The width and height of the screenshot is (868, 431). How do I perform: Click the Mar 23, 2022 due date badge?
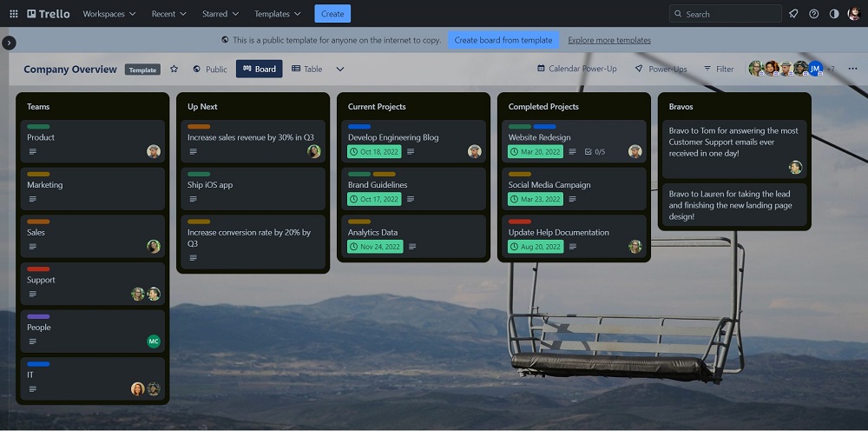tap(536, 199)
